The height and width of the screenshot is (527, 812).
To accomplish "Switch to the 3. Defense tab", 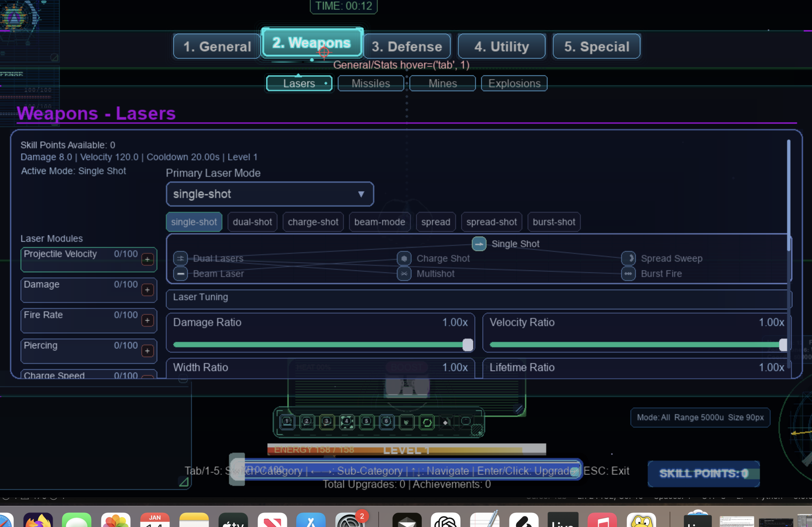I will pos(407,46).
